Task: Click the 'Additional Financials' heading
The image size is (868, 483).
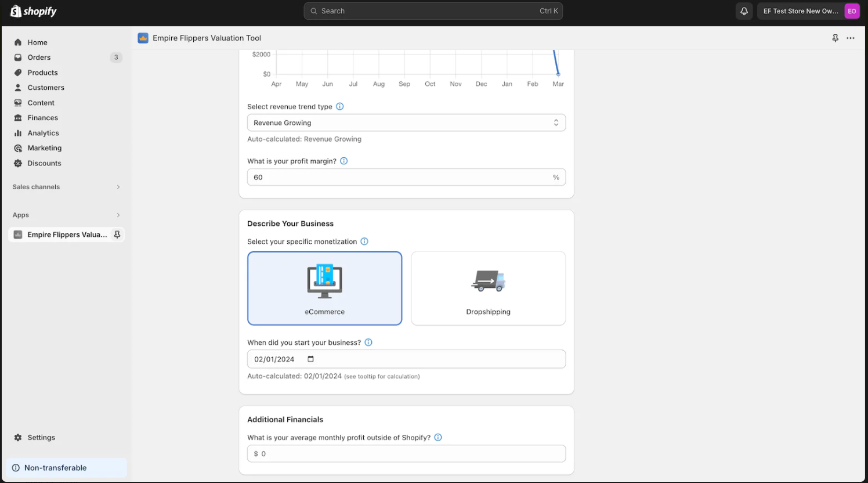Action: tap(285, 420)
